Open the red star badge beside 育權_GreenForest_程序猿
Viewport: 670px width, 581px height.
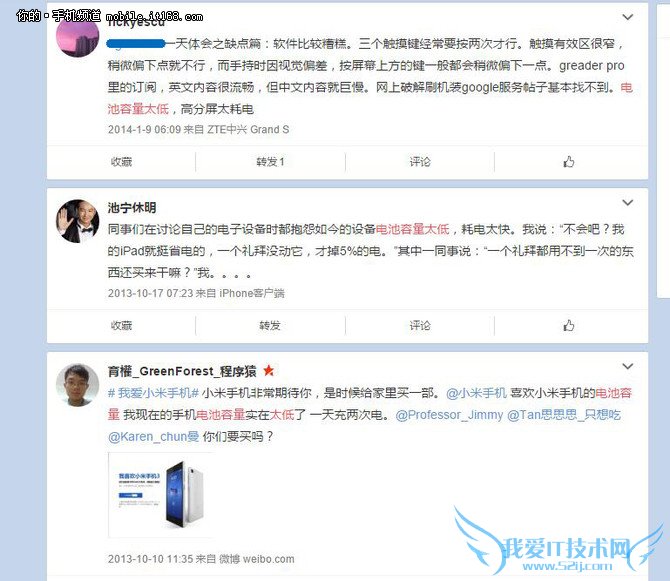[x=268, y=370]
